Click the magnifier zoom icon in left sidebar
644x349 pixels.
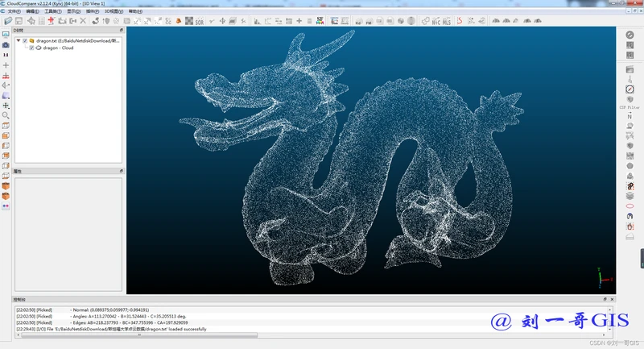pos(6,115)
